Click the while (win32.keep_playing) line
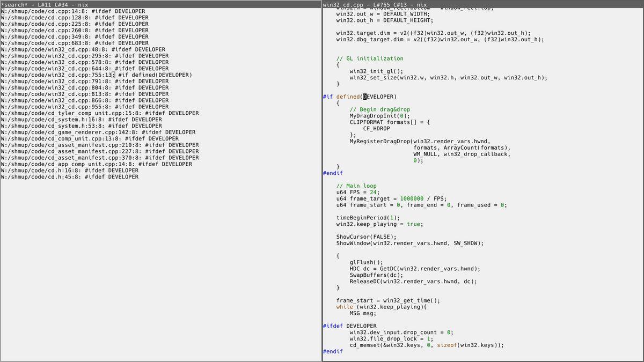Screen dimensions: 644x362 point(381,307)
